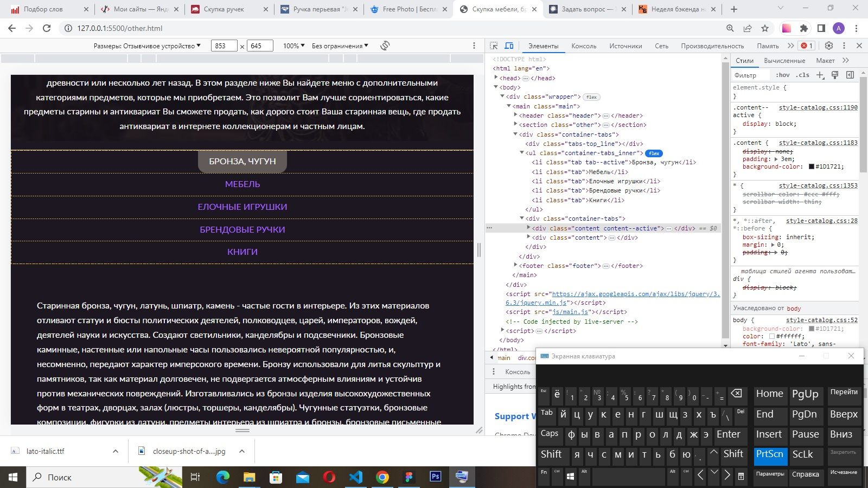Open Opera browser from taskbar

click(329, 477)
